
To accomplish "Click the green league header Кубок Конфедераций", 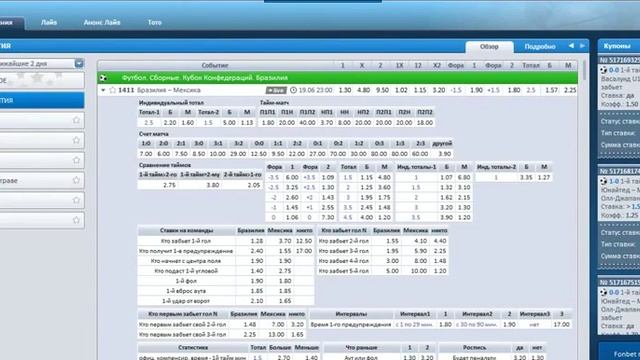I will point(337,78).
